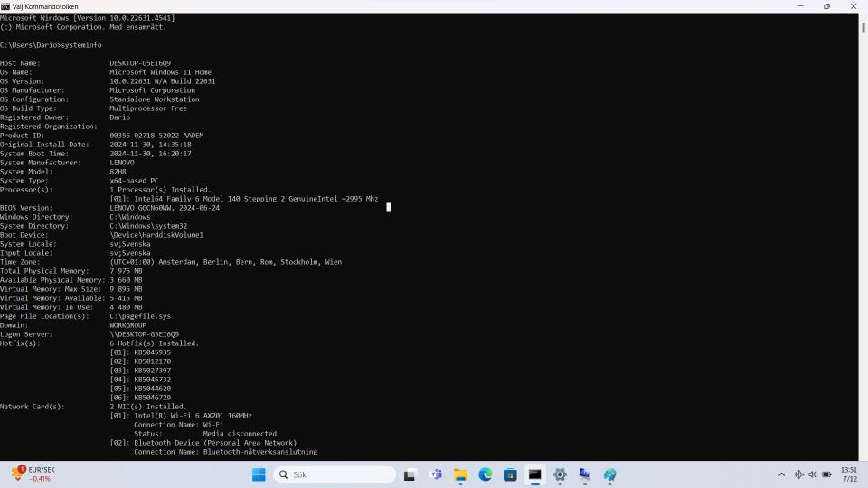Click the volume speaker icon
This screenshot has width=868, height=488.
coord(812,474)
